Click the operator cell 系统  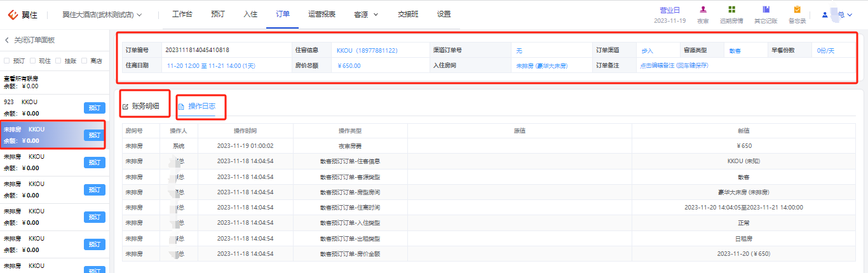179,145
